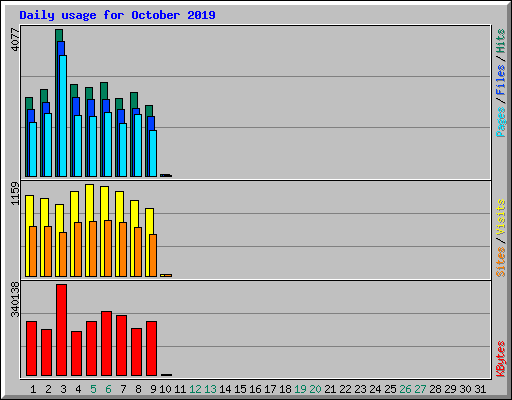Click day '2' on the x-axis
Image resolution: width=512 pixels, height=400 pixels.
tap(48, 389)
